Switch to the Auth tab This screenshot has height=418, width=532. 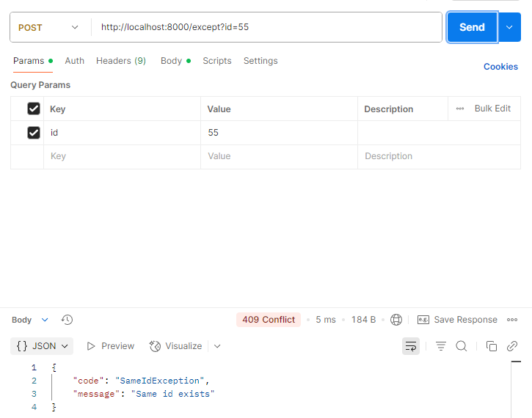point(75,61)
